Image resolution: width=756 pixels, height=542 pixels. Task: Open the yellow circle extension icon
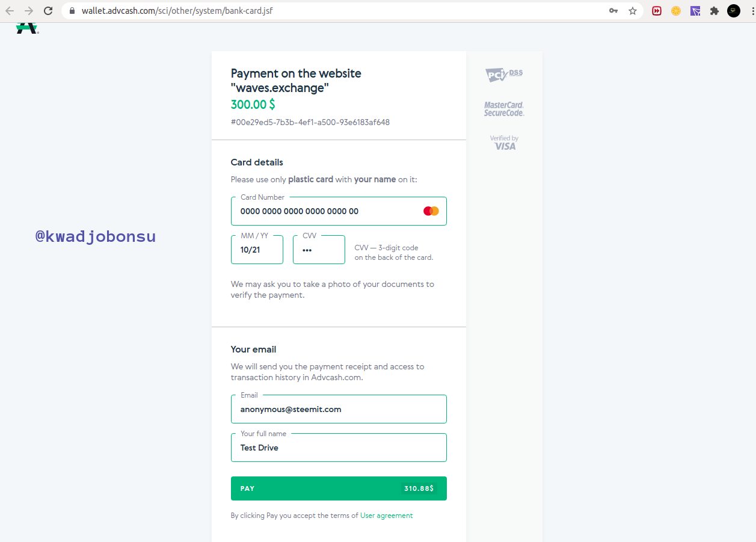pyautogui.click(x=676, y=11)
